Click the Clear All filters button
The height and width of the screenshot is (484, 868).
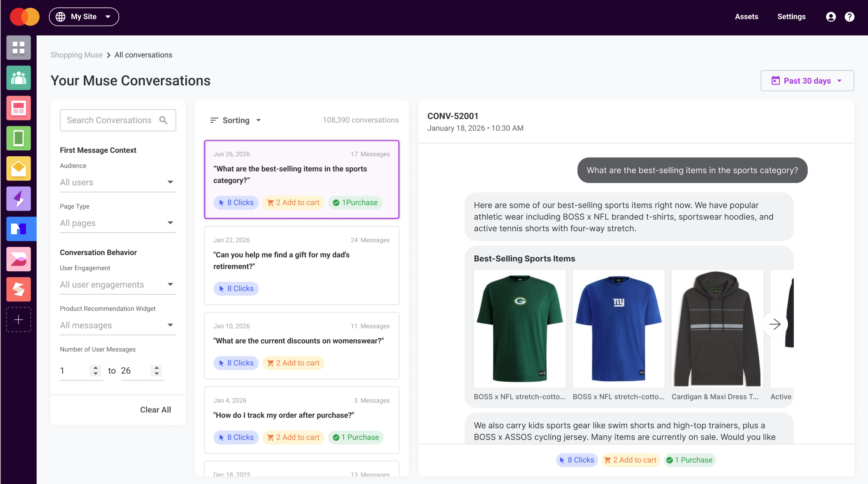(x=156, y=410)
